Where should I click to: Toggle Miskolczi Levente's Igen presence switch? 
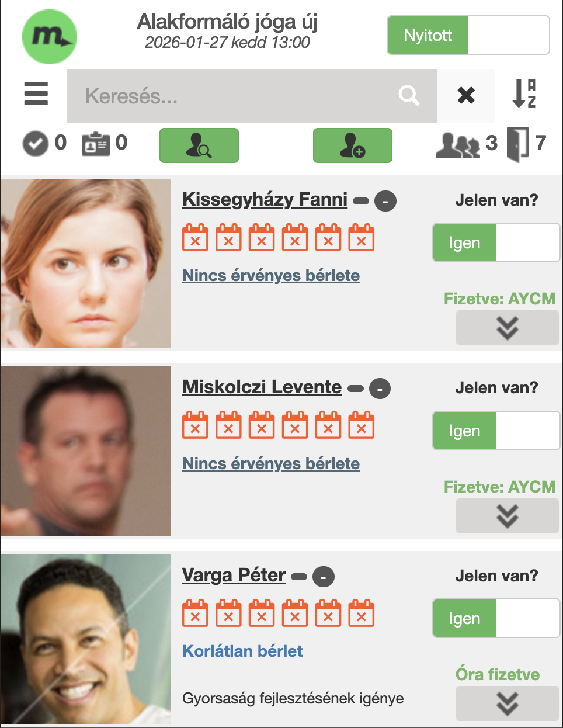tap(496, 431)
